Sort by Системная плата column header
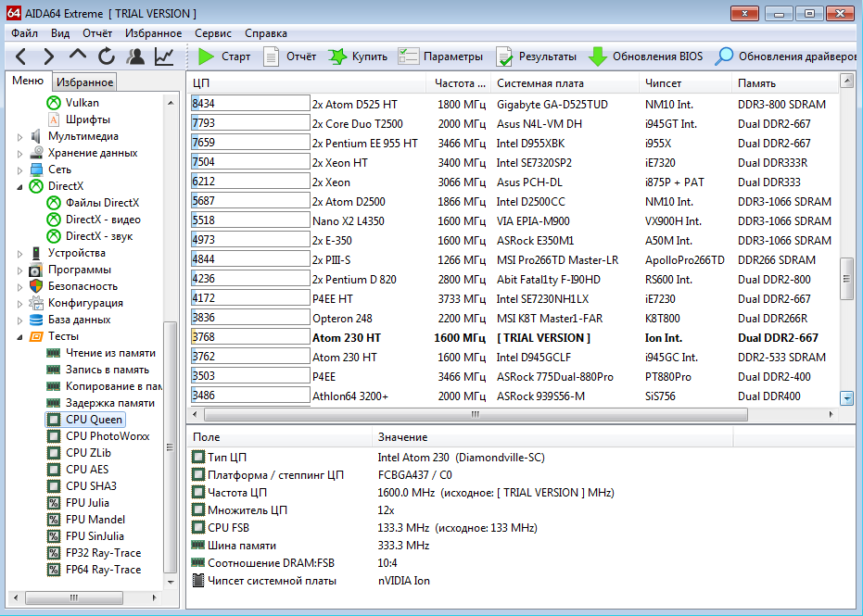 click(x=565, y=83)
